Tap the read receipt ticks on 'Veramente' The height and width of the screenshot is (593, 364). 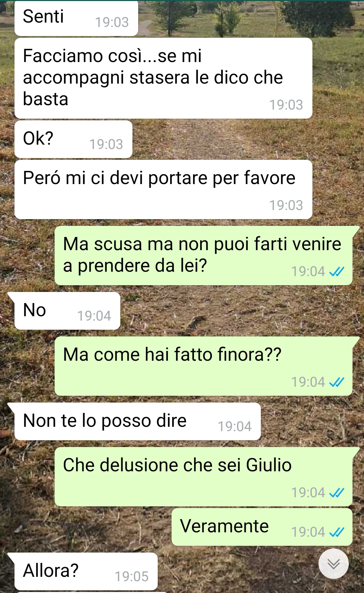(336, 532)
